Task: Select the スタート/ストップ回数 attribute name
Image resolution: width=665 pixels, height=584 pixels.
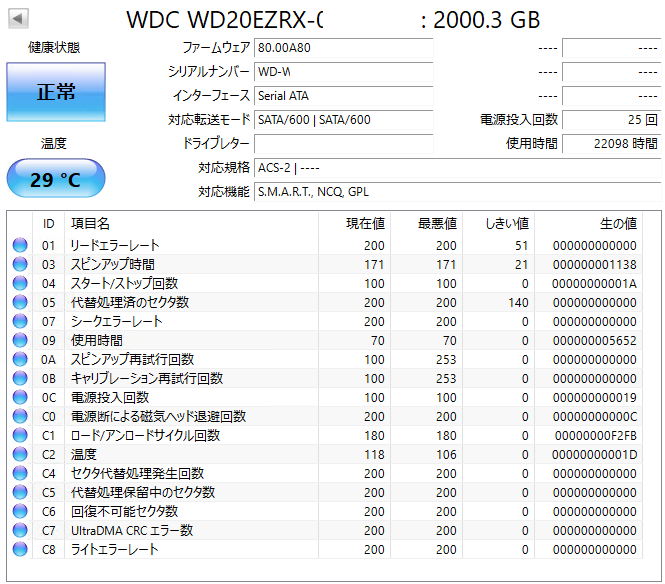Action: pos(124,283)
